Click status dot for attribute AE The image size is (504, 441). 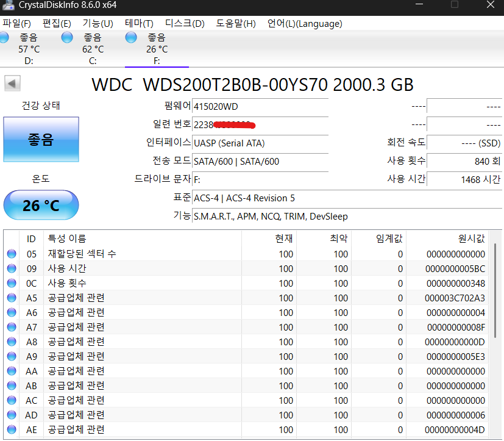click(12, 429)
